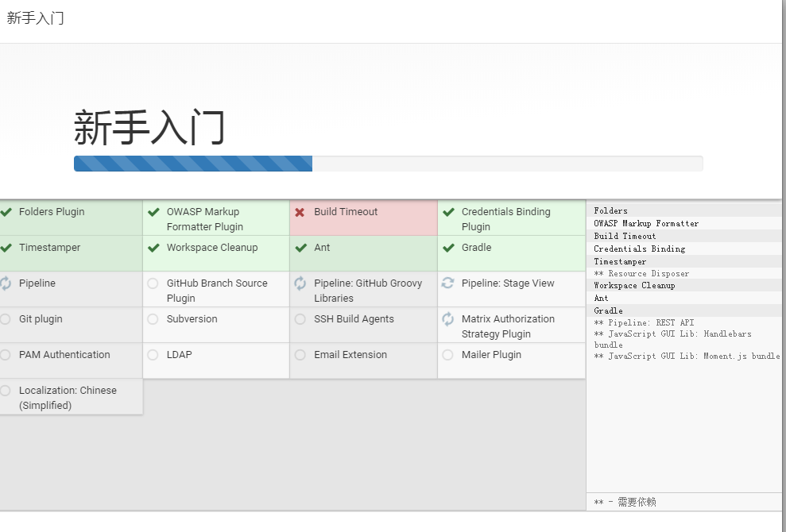Click the Gradle entry in the install log
Viewport: 786px width, 532px height.
pyautogui.click(x=608, y=310)
